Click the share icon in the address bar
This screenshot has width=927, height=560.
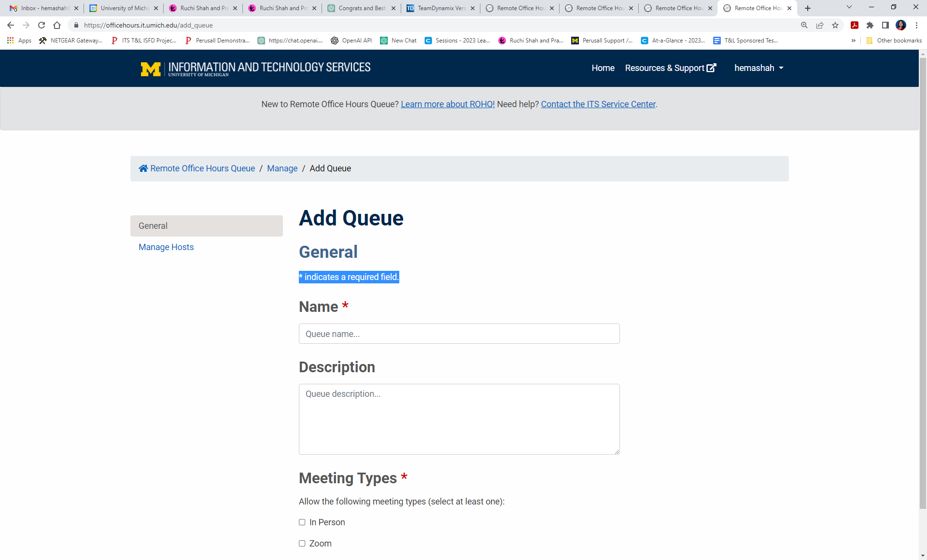pos(819,25)
